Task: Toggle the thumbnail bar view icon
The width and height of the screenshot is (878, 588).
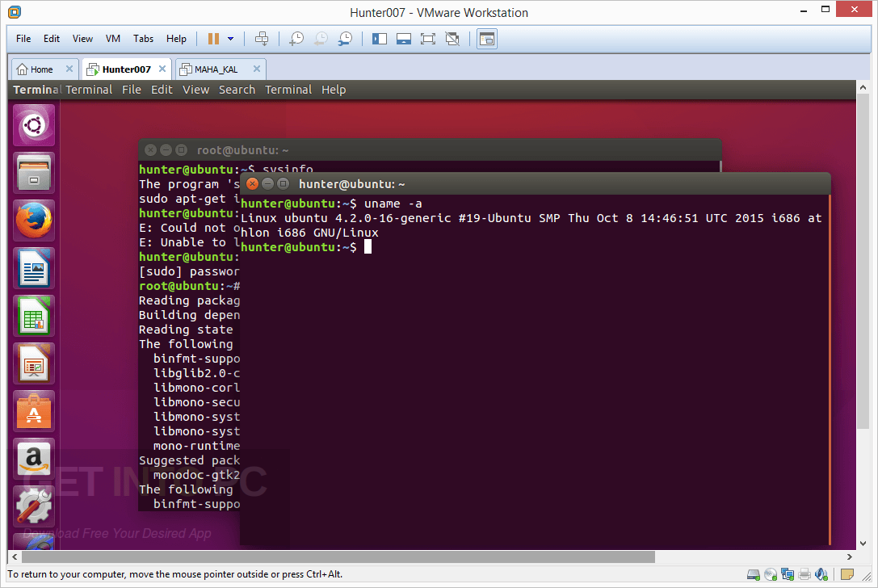Action: pos(404,39)
